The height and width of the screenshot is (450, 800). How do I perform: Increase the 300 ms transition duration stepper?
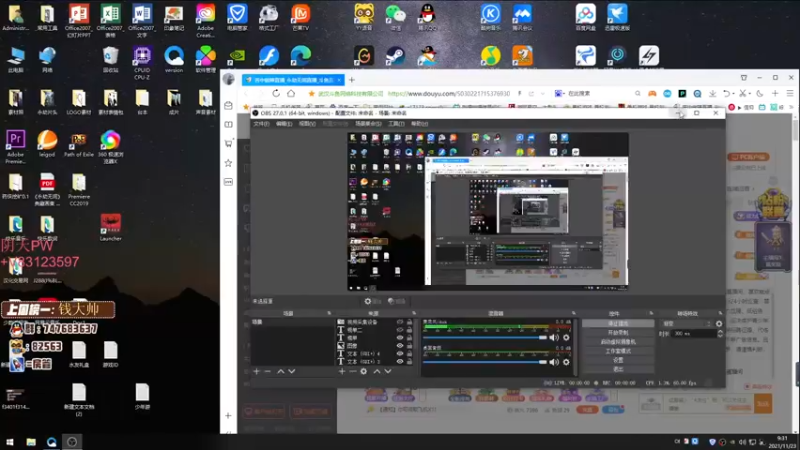coord(720,332)
